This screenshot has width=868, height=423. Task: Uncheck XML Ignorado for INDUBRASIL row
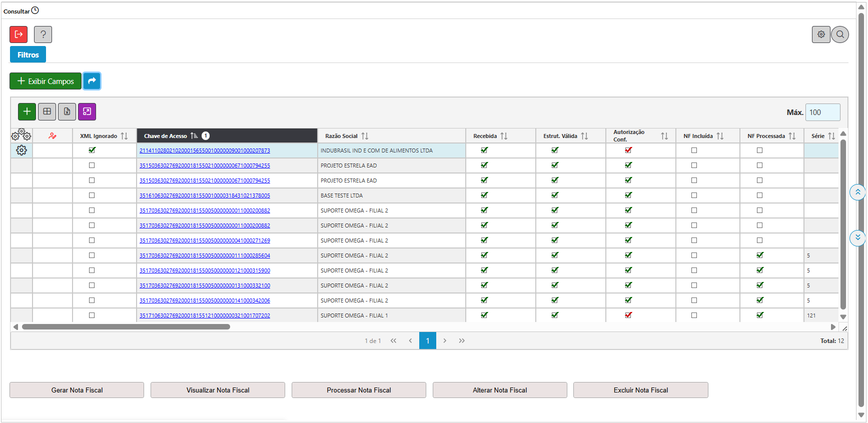92,150
